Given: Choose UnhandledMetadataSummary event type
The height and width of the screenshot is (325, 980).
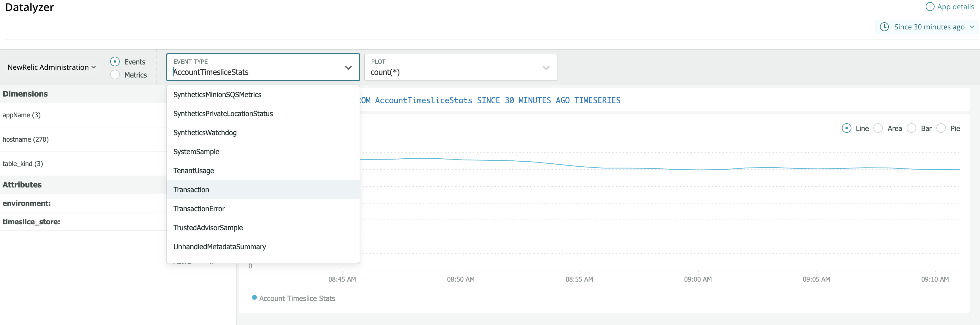Looking at the screenshot, I should click(263, 247).
